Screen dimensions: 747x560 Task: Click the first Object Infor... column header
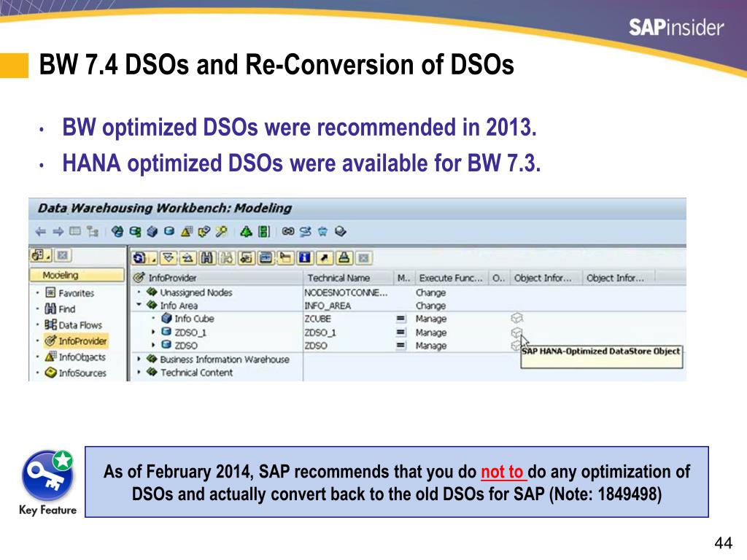(546, 278)
